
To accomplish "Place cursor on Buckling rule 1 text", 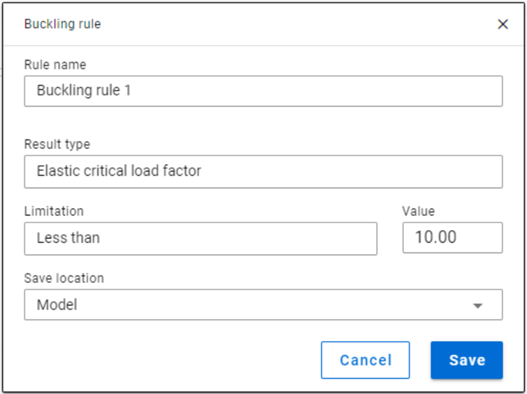I will tap(84, 90).
